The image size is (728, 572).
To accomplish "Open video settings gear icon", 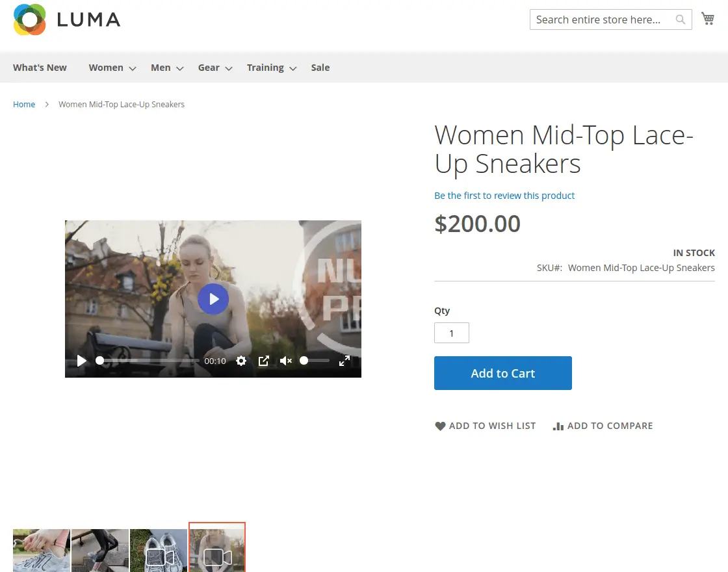I will coord(241,361).
